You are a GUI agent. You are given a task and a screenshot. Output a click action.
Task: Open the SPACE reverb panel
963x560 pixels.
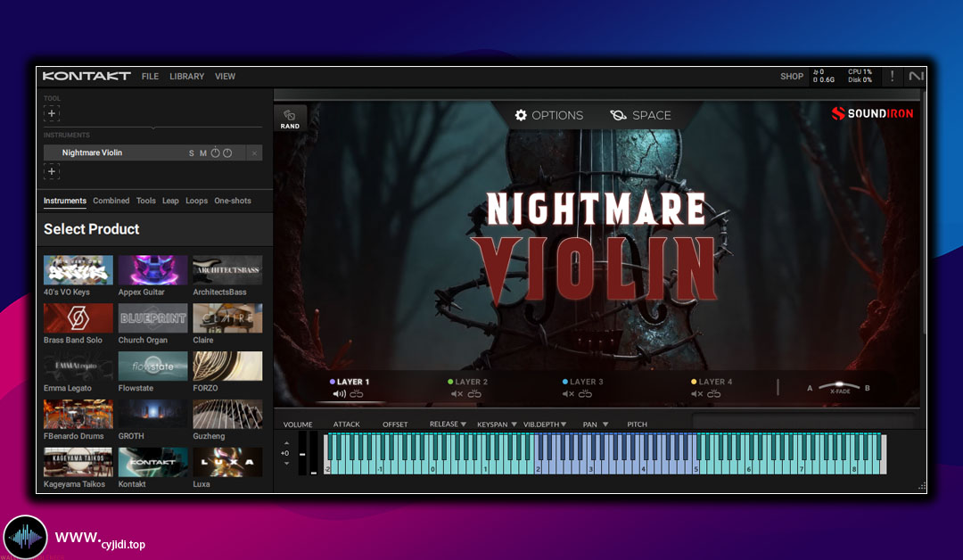click(640, 115)
